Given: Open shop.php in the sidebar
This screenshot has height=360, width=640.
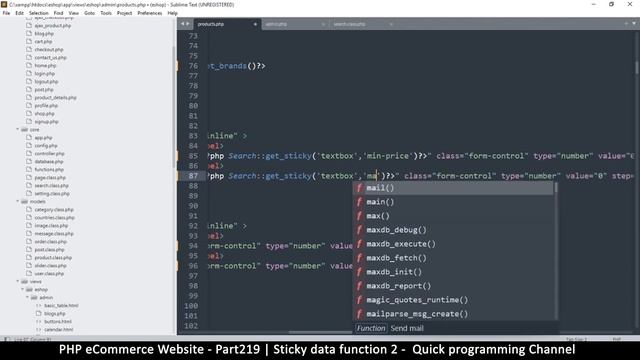Looking at the screenshot, I should point(44,113).
